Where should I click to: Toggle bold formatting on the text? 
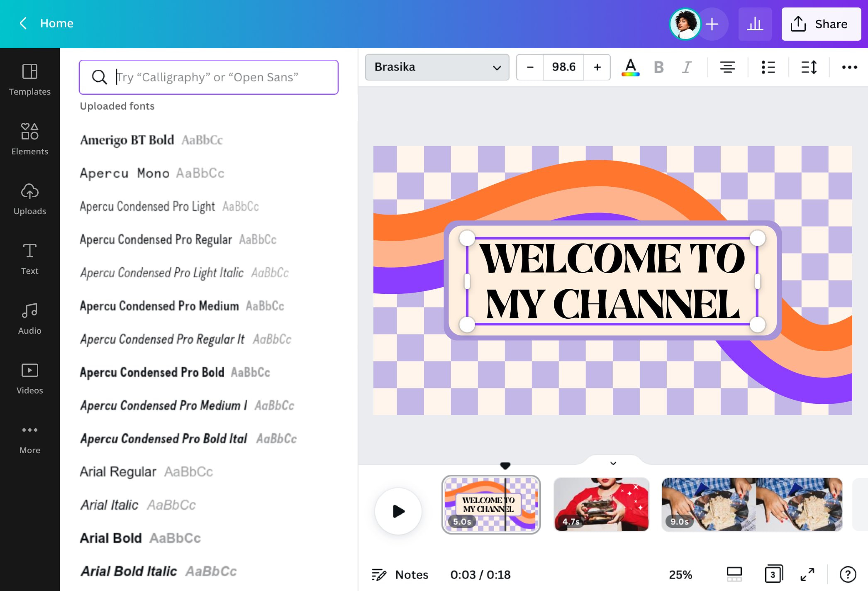coord(658,67)
